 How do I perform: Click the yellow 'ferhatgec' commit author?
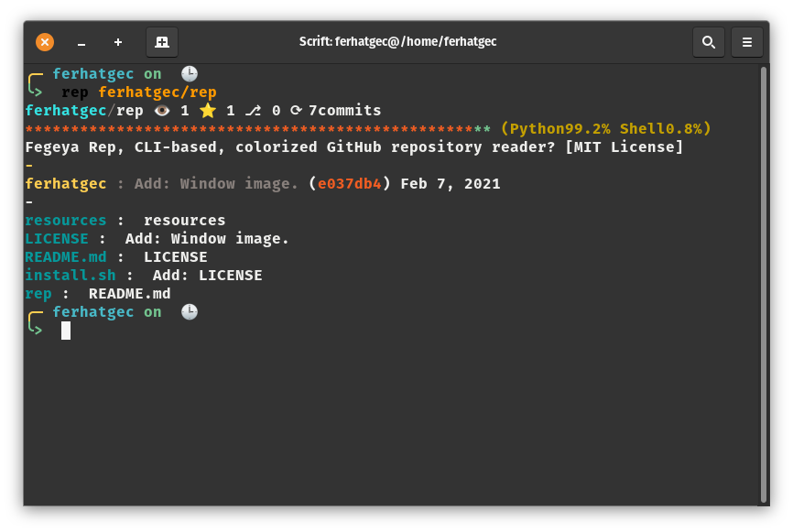coord(66,183)
